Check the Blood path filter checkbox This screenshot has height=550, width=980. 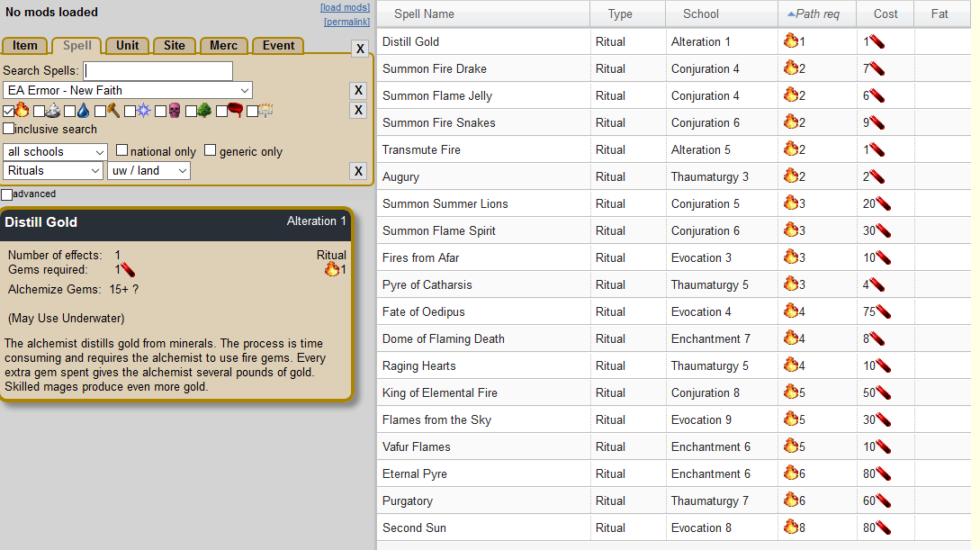tap(221, 112)
